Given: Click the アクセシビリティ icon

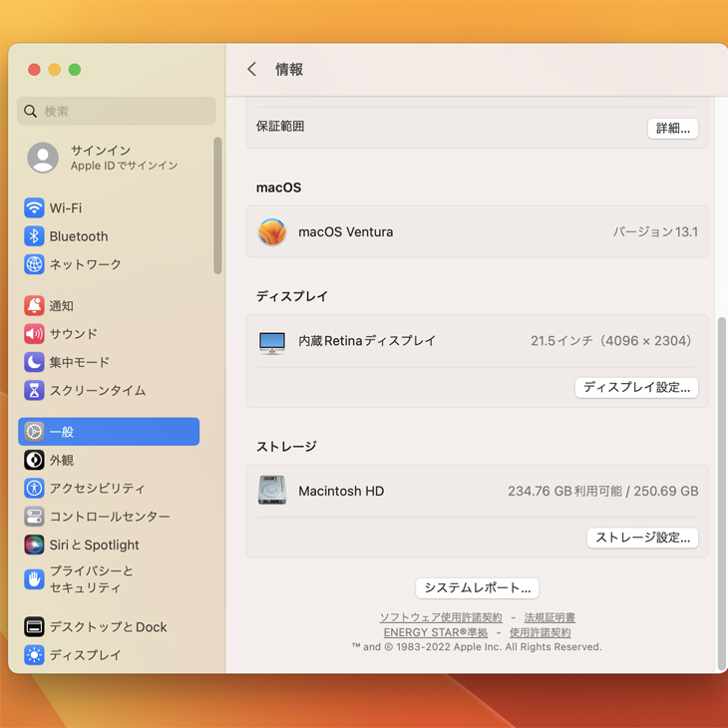Looking at the screenshot, I should (x=34, y=489).
